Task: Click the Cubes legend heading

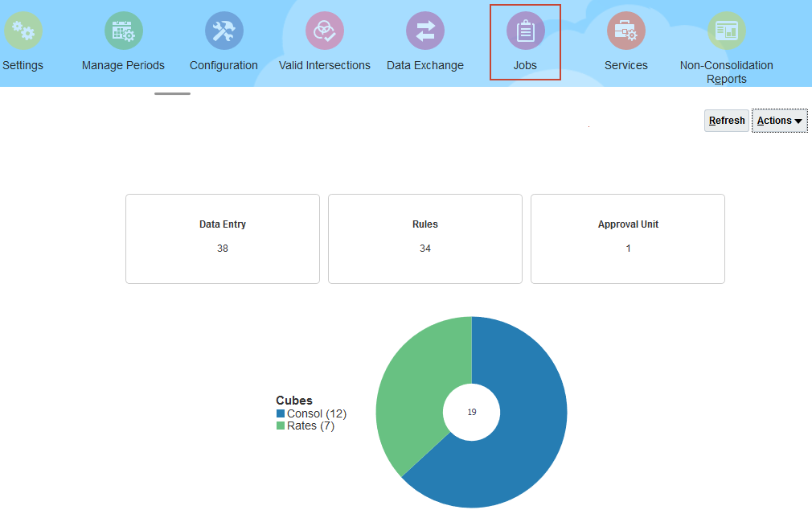Action: [294, 401]
